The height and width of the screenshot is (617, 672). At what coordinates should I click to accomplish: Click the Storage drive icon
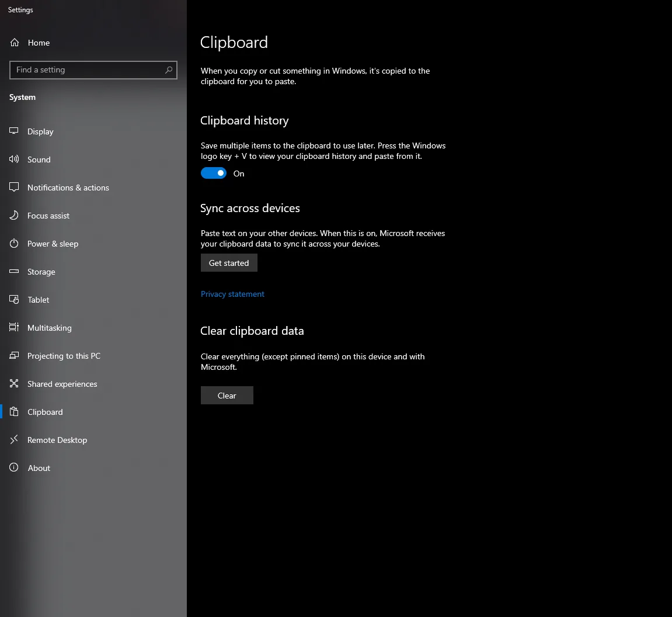coord(14,272)
